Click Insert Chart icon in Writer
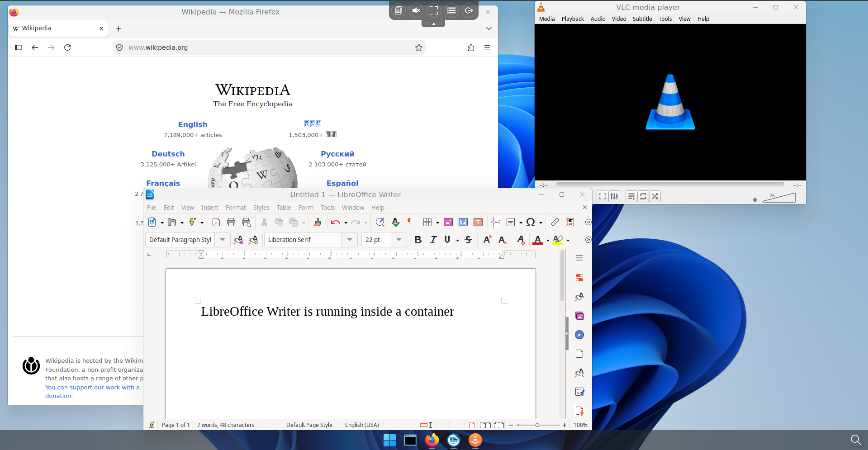This screenshot has width=868, height=450. coord(463,222)
